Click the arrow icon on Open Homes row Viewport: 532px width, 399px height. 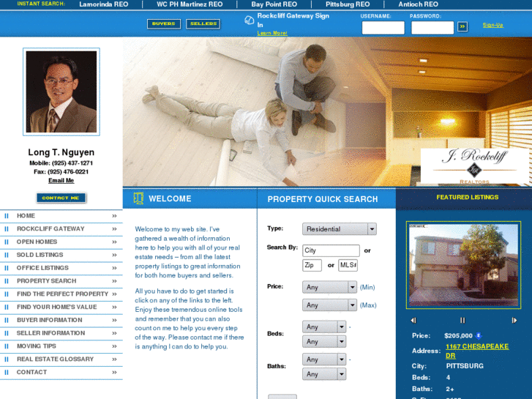click(x=114, y=242)
